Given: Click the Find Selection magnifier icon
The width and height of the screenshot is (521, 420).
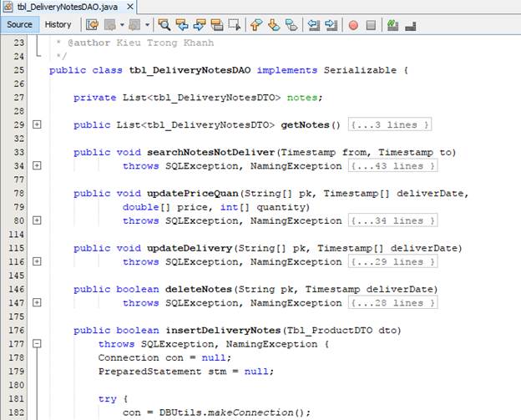Looking at the screenshot, I should point(164,24).
